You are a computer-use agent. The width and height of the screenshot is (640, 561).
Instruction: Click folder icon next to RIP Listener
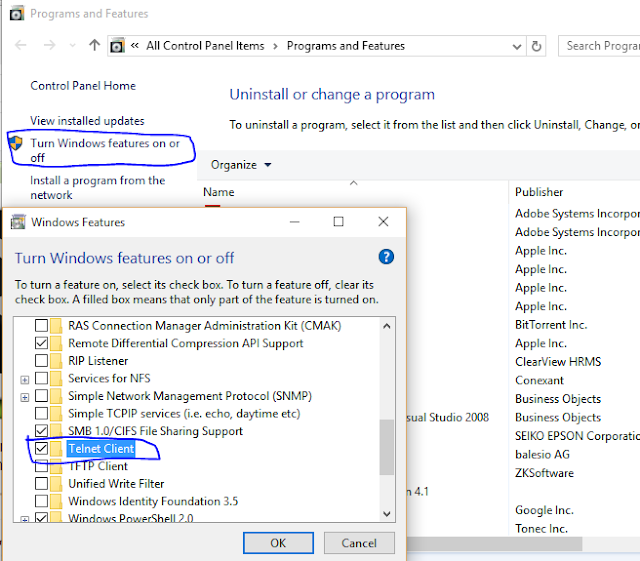coord(56,361)
